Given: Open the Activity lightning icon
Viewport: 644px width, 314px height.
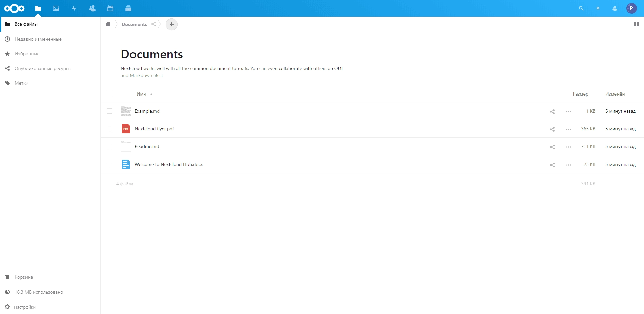Looking at the screenshot, I should 74,8.
